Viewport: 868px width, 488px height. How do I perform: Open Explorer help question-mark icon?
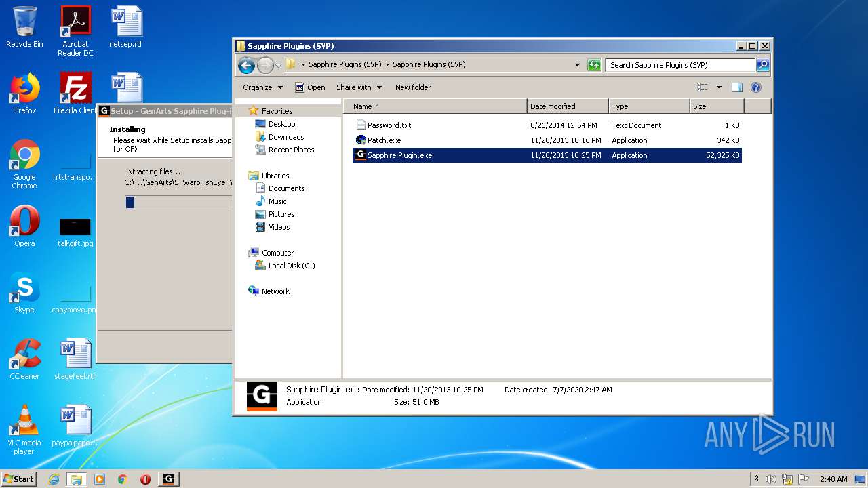point(756,87)
